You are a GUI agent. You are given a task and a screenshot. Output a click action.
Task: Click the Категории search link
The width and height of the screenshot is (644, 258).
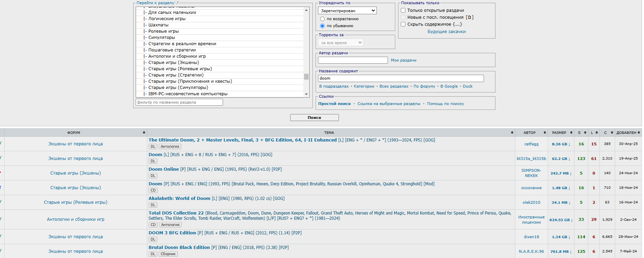[x=364, y=86]
